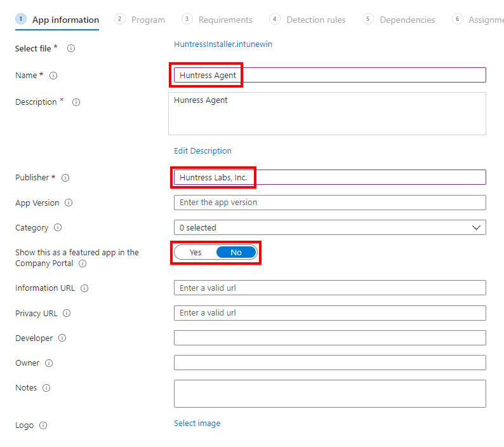Click the App Version input field
The width and height of the screenshot is (504, 447).
pos(330,203)
